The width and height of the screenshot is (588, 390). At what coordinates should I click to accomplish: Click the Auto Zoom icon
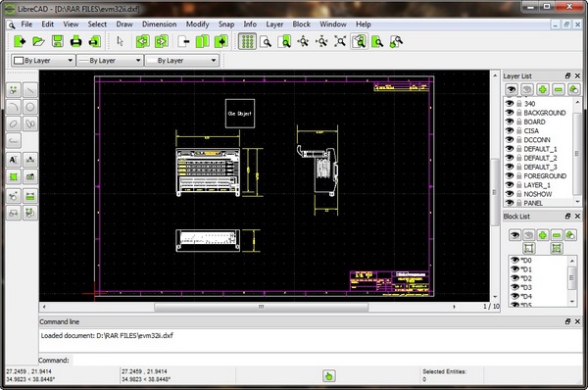[340, 41]
